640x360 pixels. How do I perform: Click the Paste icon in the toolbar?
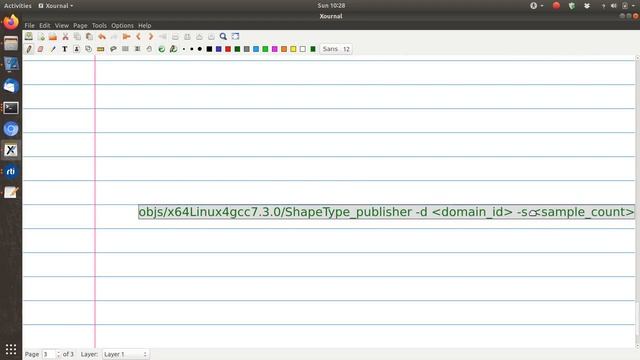point(89,36)
